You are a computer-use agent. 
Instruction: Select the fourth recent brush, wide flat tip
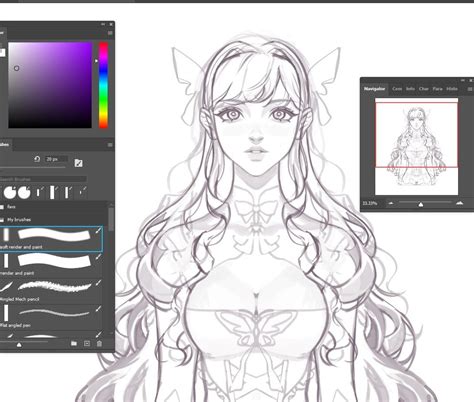tap(53, 192)
